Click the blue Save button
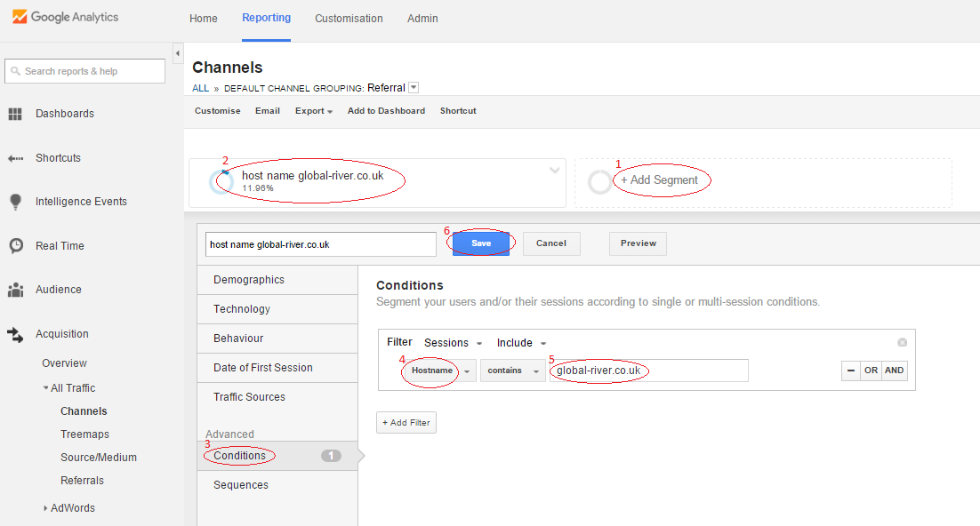The image size is (980, 526). click(x=480, y=243)
